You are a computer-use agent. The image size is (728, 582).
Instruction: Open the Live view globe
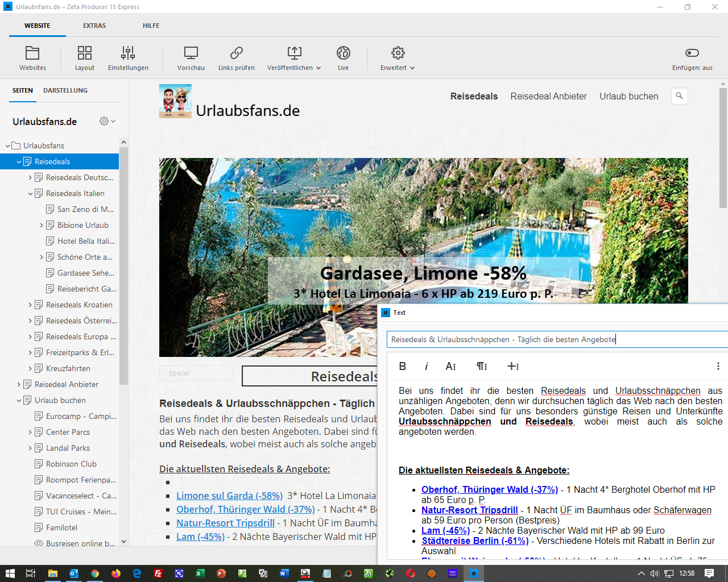(x=343, y=53)
